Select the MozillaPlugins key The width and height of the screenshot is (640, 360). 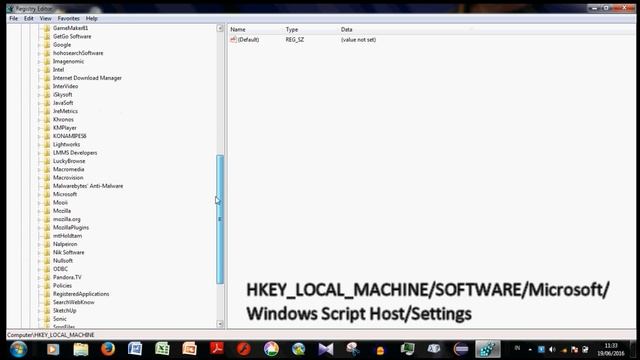71,227
